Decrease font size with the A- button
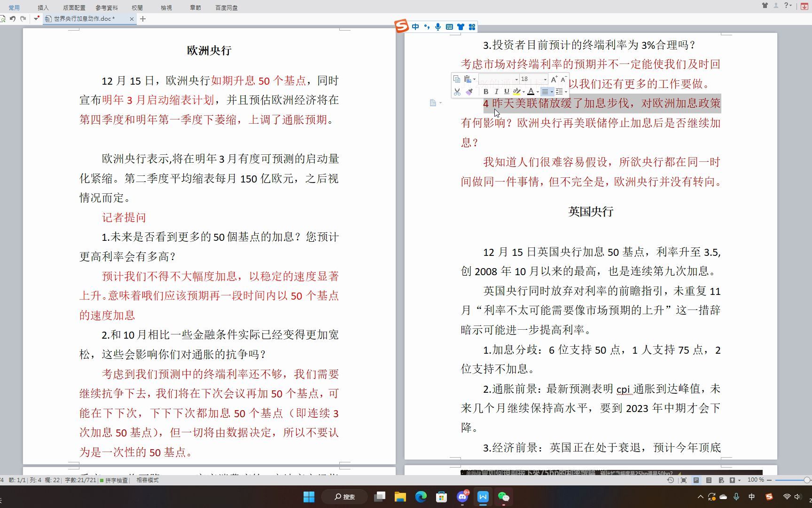 click(563, 79)
